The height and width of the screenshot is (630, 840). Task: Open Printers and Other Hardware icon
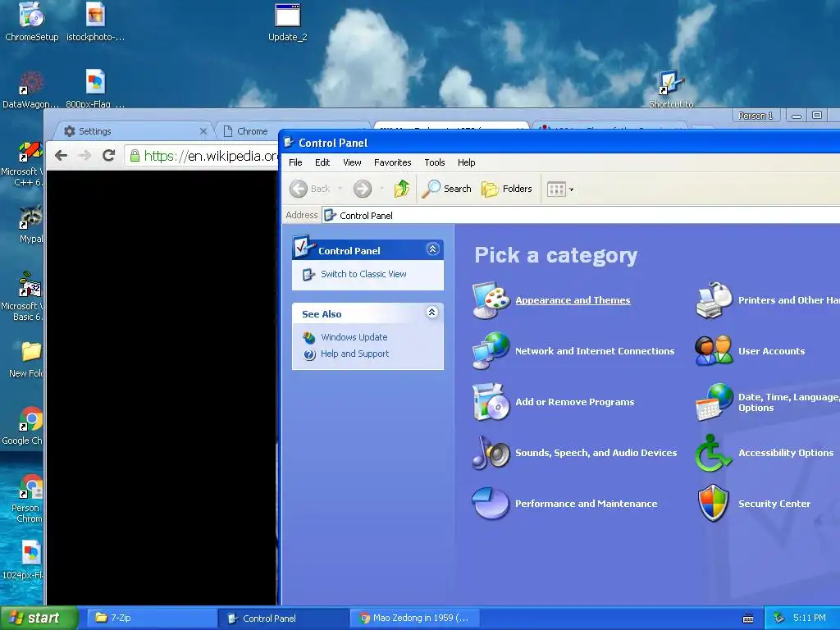tap(714, 300)
